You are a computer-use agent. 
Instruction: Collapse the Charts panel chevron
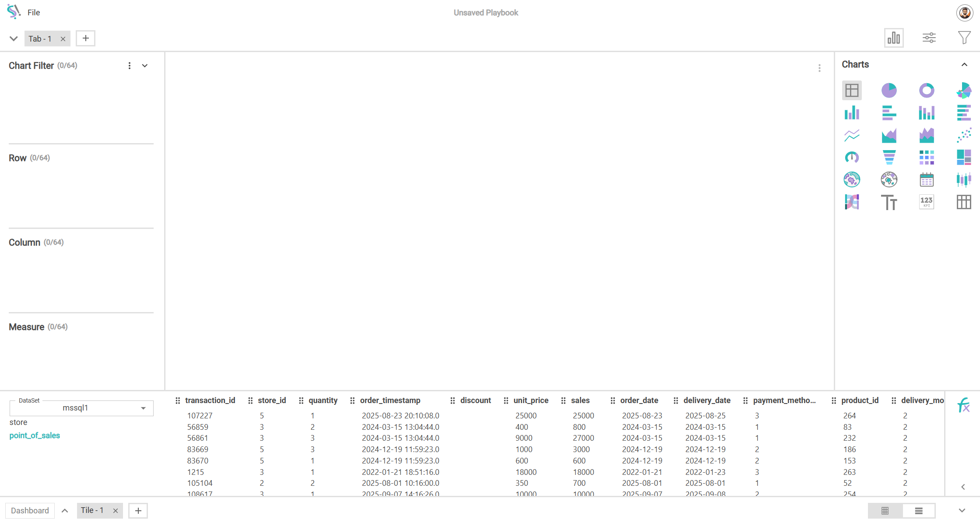click(x=964, y=65)
